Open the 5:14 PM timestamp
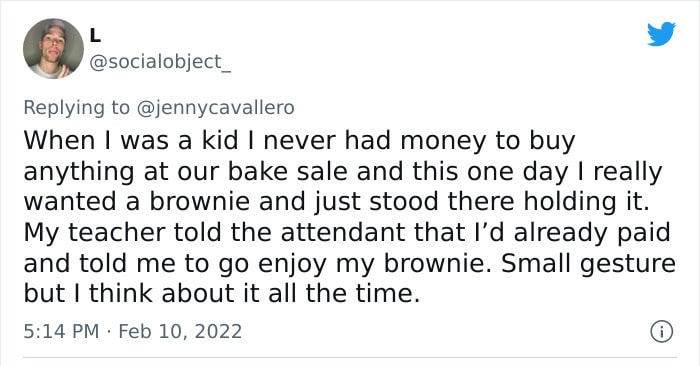 [61, 332]
